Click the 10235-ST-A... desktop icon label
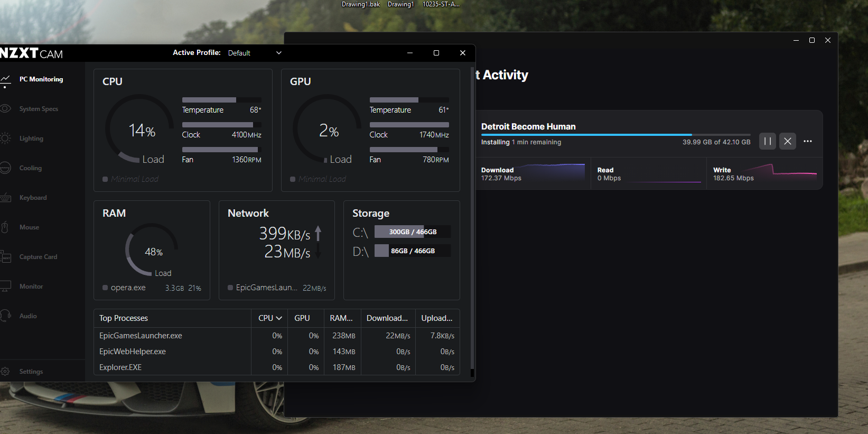Screen dimensions: 868x434 (x=441, y=4)
